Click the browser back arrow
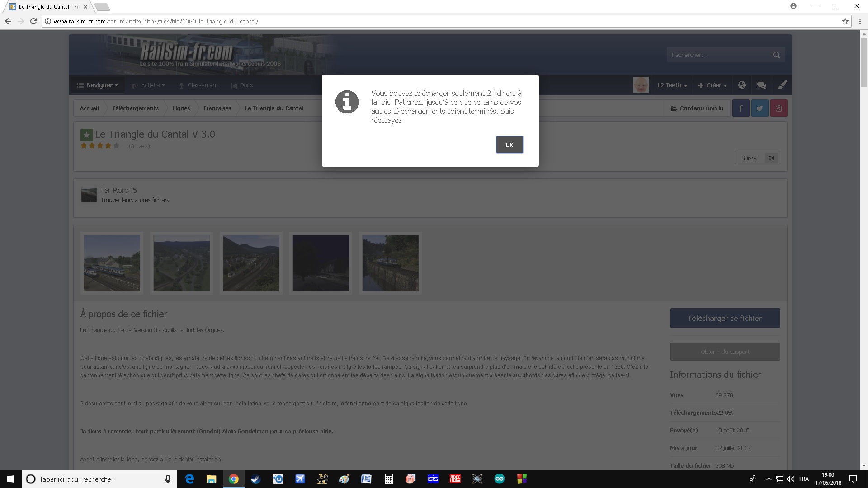Viewport: 868px width, 488px height. coord(8,21)
